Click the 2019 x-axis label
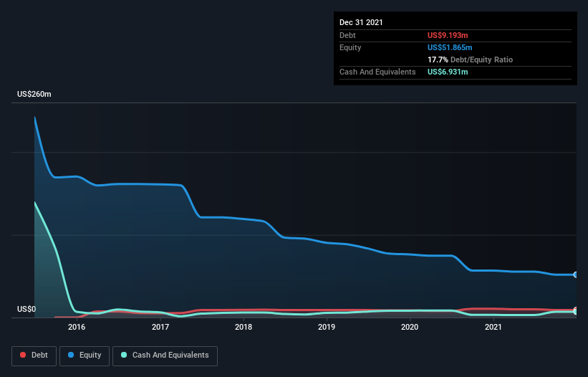Image resolution: width=588 pixels, height=377 pixels. click(327, 327)
